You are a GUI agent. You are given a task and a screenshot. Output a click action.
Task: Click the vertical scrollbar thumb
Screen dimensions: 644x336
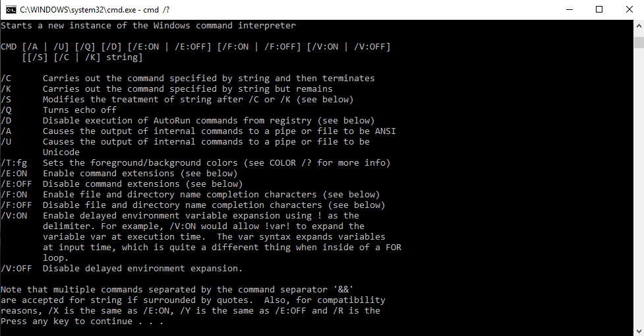pos(639,42)
